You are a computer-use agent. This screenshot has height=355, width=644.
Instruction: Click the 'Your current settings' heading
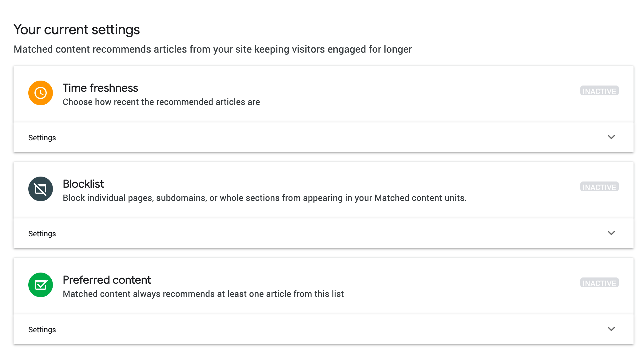77,30
